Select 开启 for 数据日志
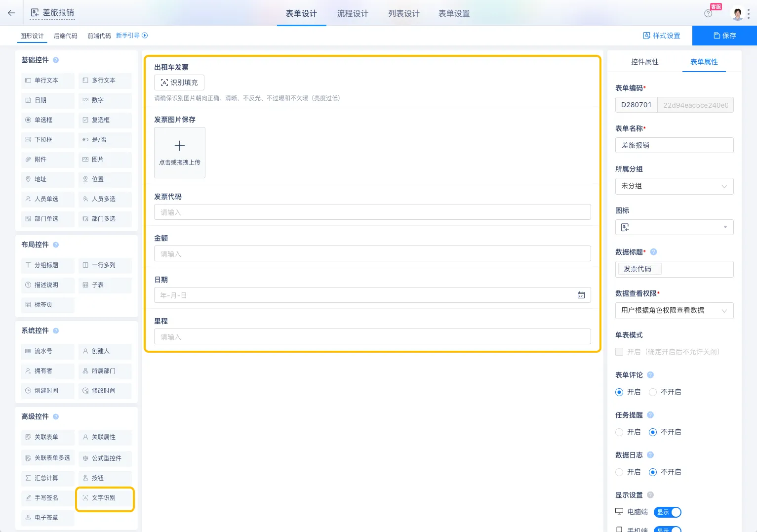 coord(619,472)
